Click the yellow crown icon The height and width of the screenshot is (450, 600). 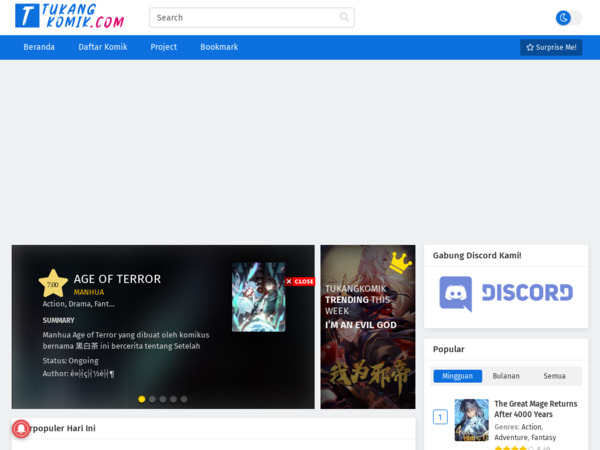click(400, 262)
